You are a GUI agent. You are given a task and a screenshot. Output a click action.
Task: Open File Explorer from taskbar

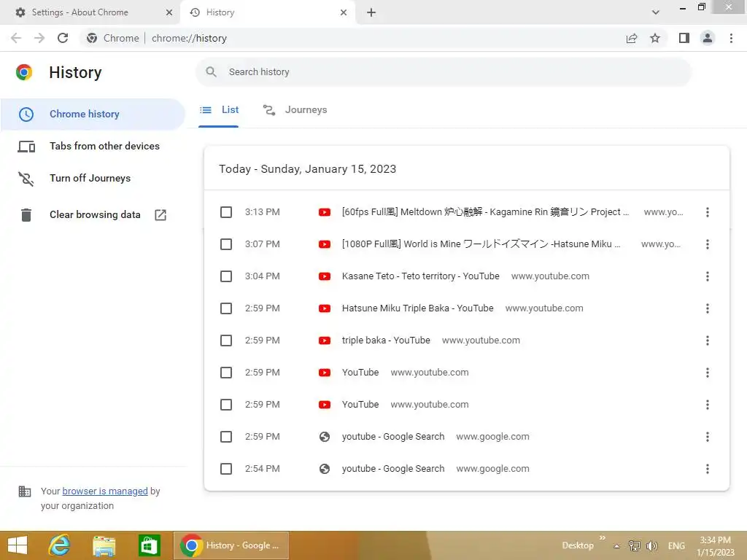[x=104, y=545]
